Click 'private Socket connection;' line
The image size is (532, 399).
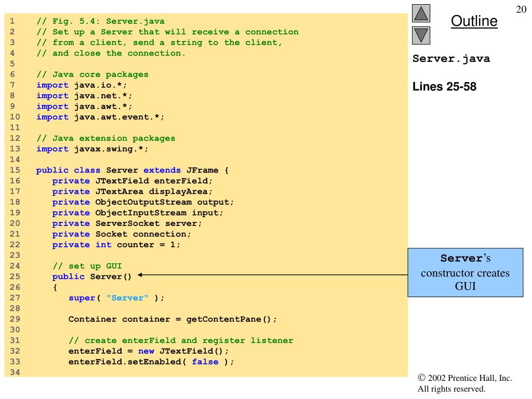122,234
